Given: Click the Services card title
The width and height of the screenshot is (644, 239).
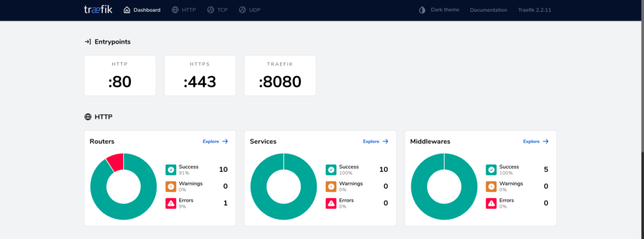Looking at the screenshot, I should pos(263,142).
